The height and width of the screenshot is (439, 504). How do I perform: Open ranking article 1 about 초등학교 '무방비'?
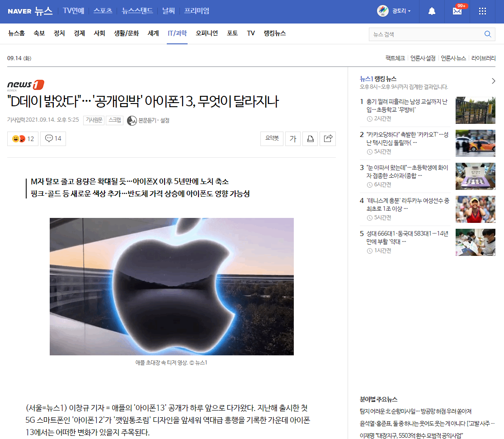coord(407,105)
